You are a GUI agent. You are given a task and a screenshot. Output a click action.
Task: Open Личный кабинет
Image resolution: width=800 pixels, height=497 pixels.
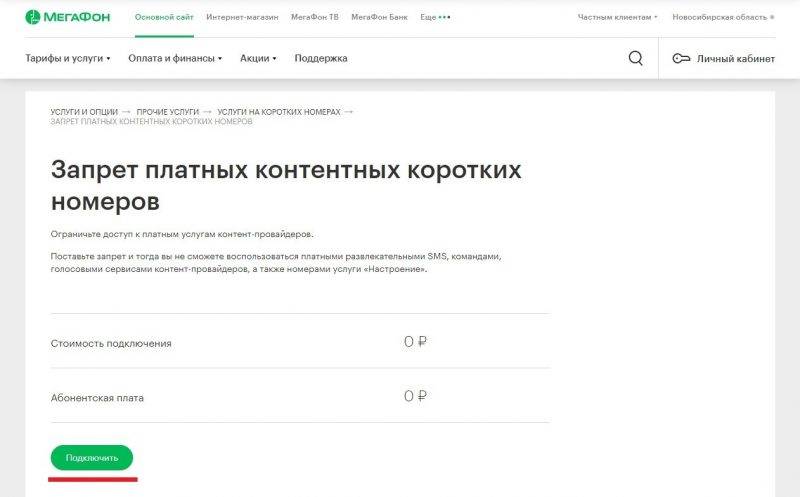pos(735,58)
